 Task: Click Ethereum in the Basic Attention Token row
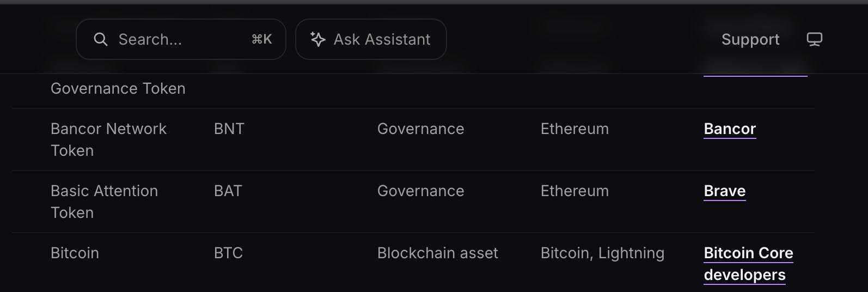point(574,191)
